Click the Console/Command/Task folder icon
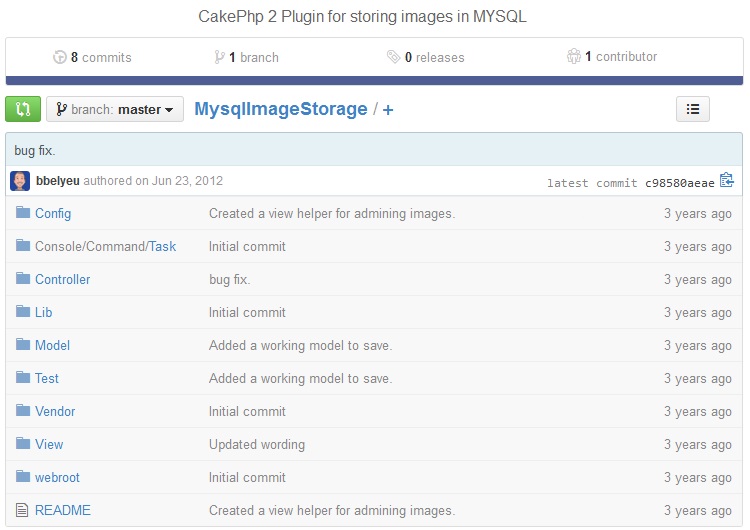This screenshot has height=530, width=750. 22,245
